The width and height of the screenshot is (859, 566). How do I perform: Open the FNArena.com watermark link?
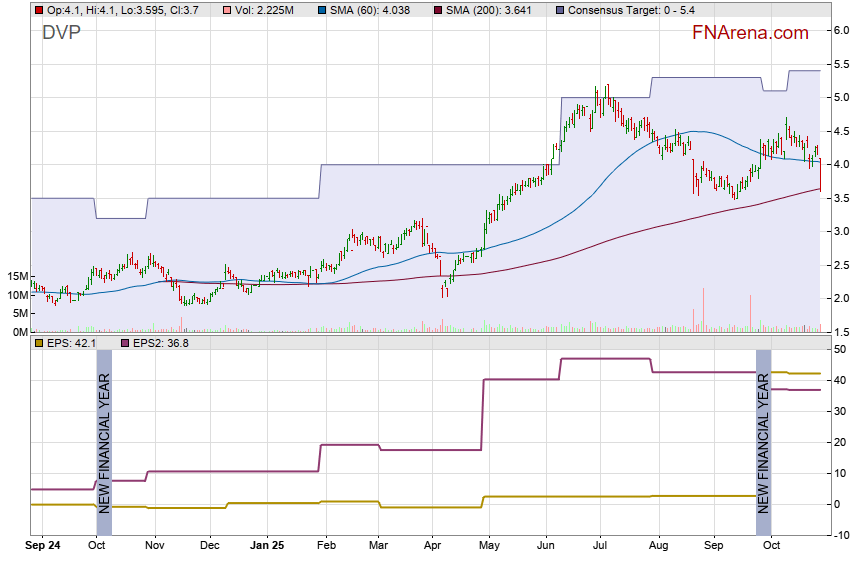point(750,33)
